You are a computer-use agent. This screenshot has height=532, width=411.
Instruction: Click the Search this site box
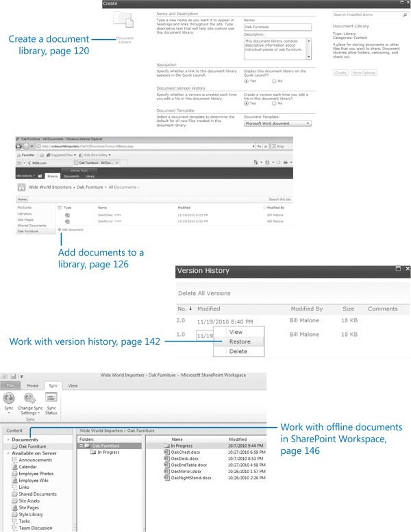coord(279,199)
